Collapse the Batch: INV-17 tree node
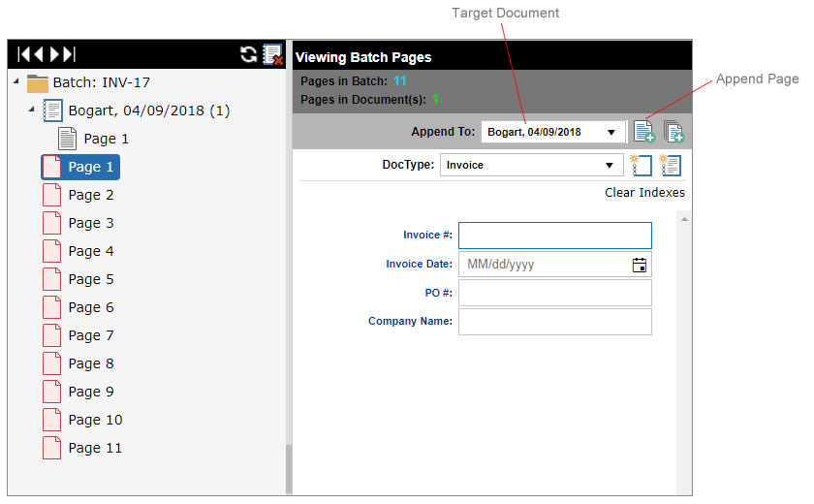The image size is (814, 504). [16, 81]
